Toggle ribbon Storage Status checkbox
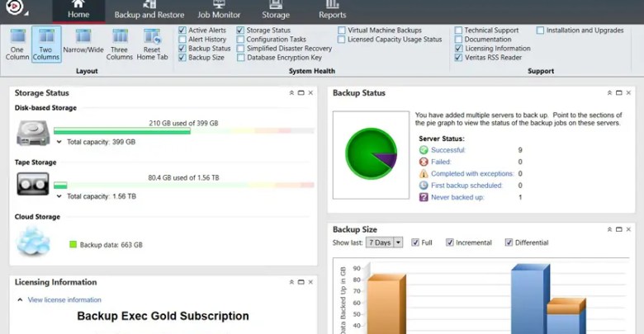Viewport: 644px width, 334px height. 240,31
